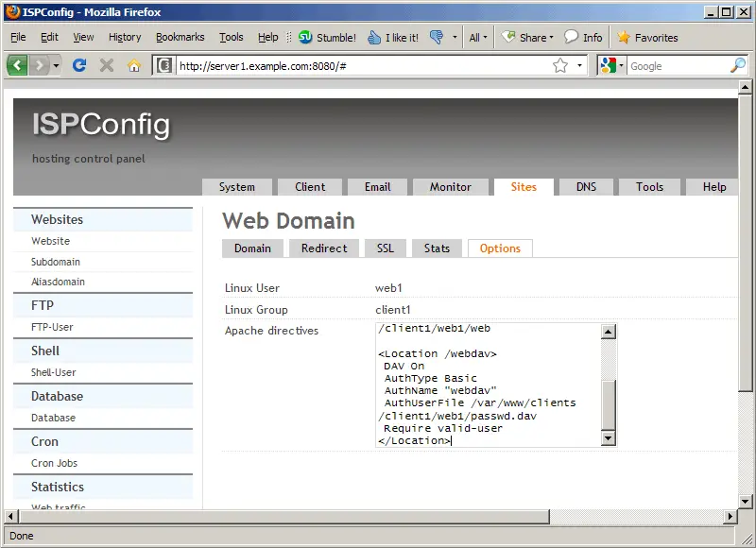This screenshot has width=756, height=548.
Task: Click the textarea scroll up arrow
Action: click(x=609, y=331)
